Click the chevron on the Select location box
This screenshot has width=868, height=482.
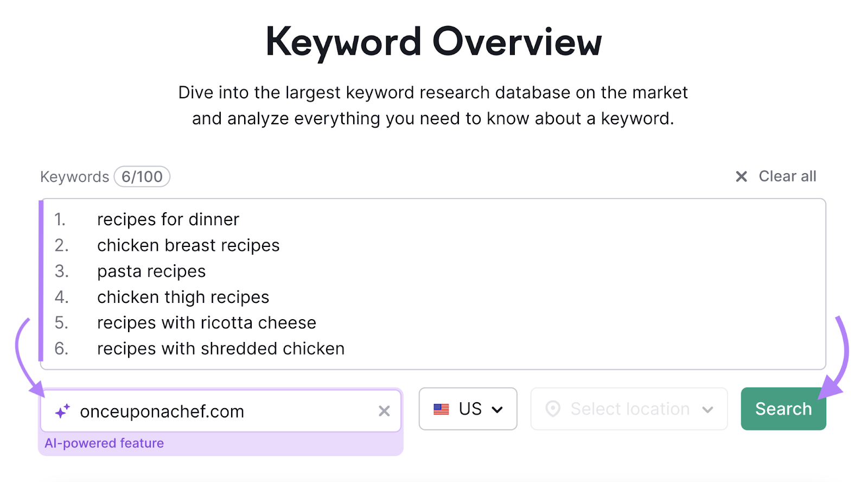[x=708, y=409]
